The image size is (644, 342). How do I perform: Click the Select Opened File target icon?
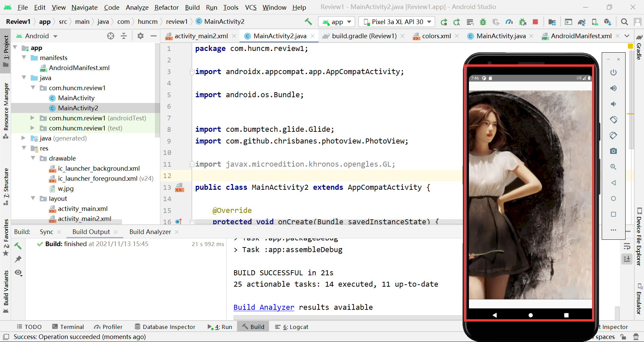point(111,36)
